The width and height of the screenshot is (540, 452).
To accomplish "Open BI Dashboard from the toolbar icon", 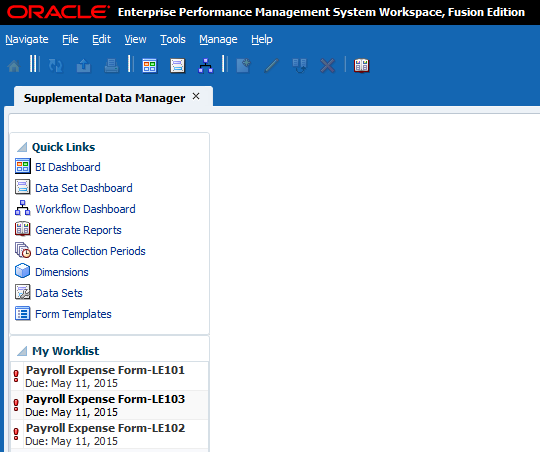I will (149, 65).
